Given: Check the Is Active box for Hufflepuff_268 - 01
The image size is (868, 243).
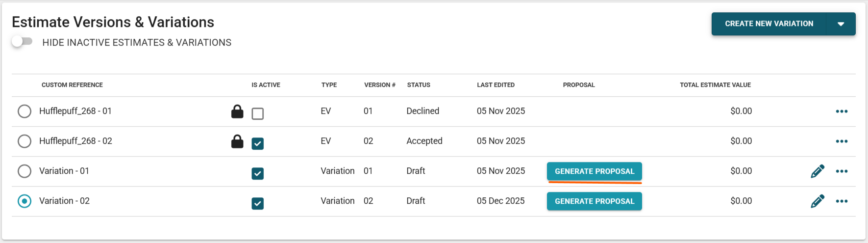Looking at the screenshot, I should (257, 114).
